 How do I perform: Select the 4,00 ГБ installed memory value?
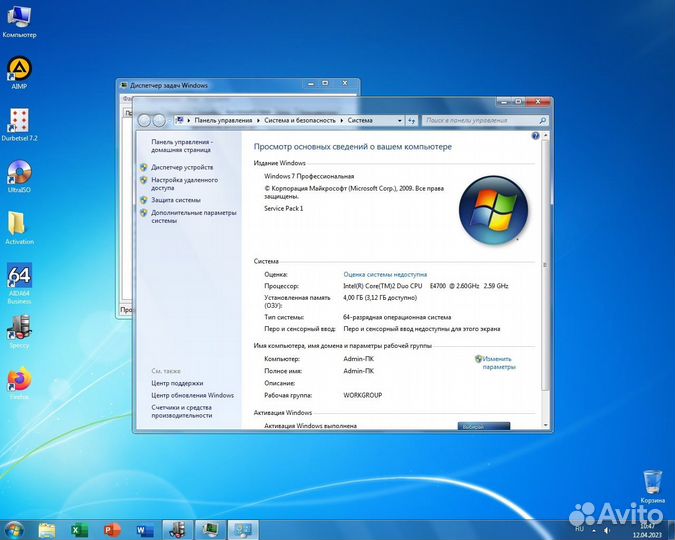380,298
